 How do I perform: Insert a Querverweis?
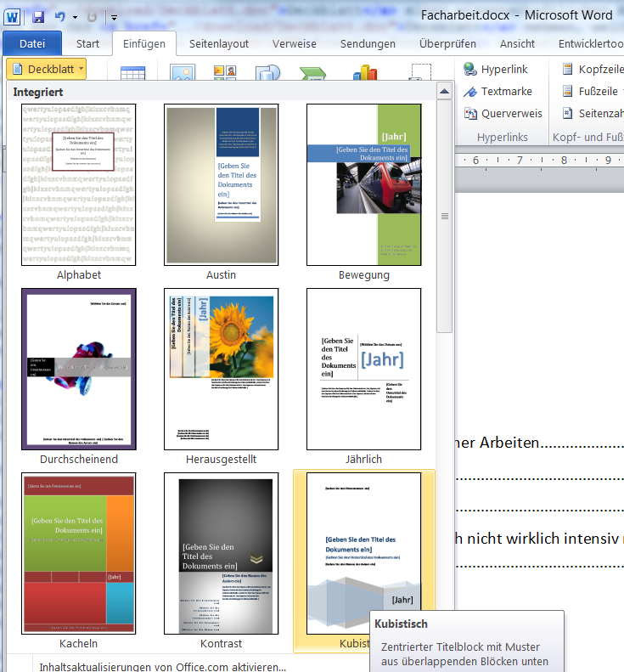(503, 114)
